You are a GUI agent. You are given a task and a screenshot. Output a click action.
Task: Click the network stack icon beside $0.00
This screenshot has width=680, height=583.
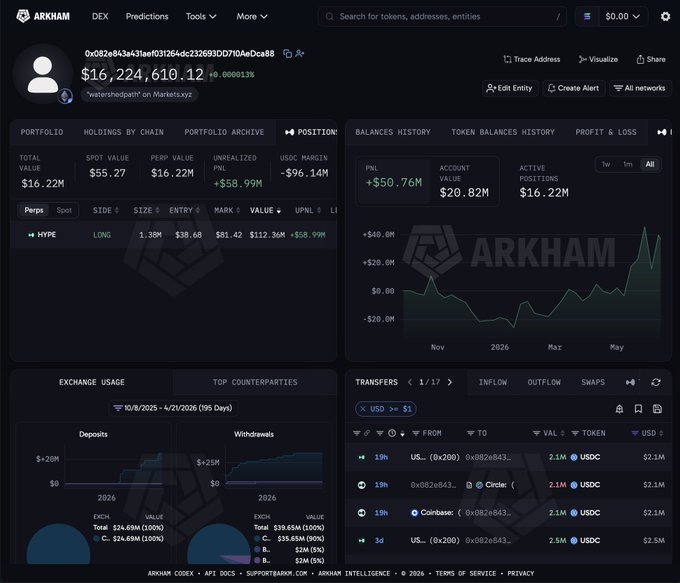coord(587,16)
